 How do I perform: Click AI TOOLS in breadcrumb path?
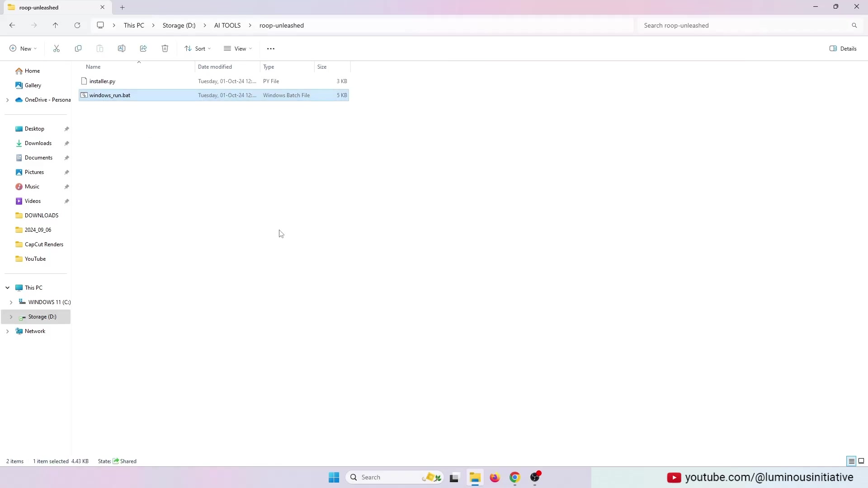(227, 25)
